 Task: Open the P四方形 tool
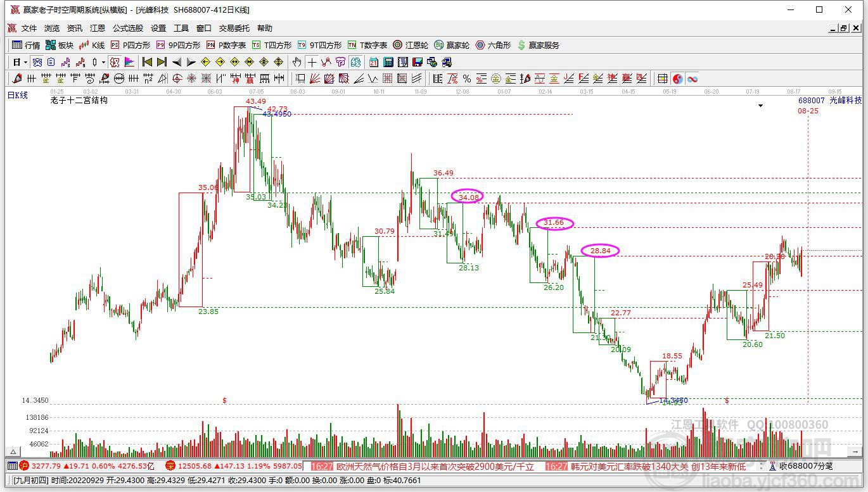131,45
